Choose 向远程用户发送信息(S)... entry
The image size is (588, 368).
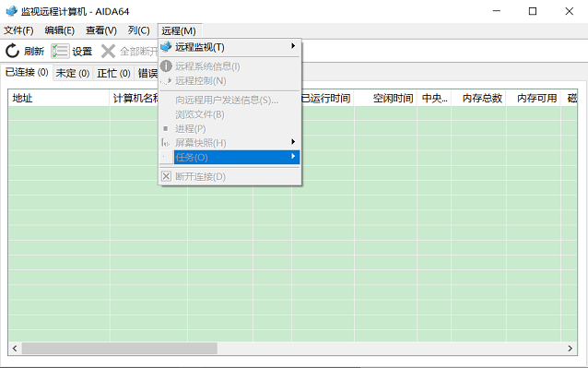(229, 101)
